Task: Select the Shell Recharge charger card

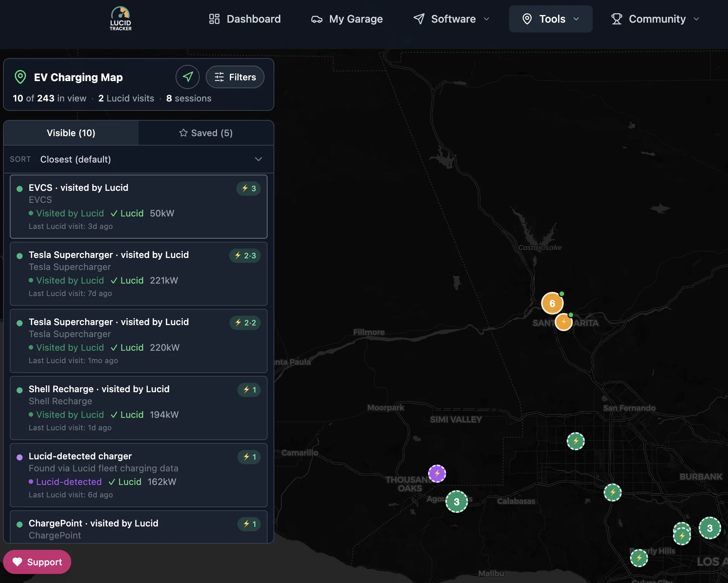Action: click(x=139, y=408)
